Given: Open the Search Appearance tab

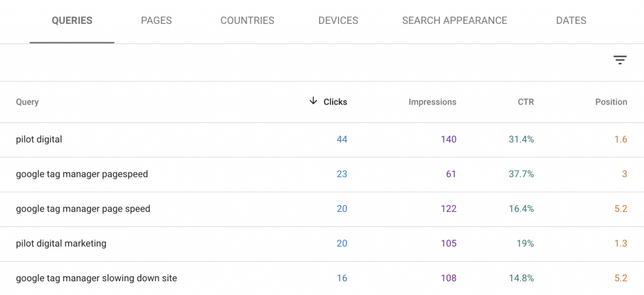Looking at the screenshot, I should [x=455, y=21].
